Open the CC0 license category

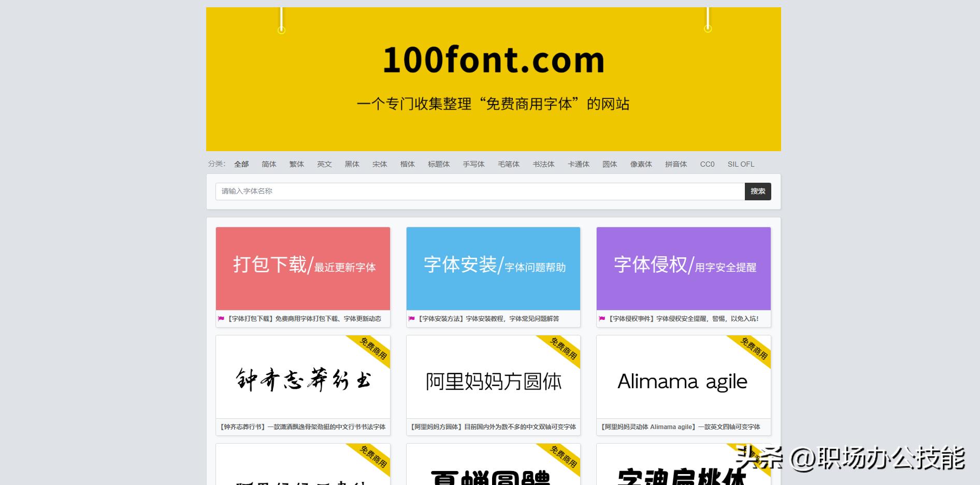(x=707, y=164)
